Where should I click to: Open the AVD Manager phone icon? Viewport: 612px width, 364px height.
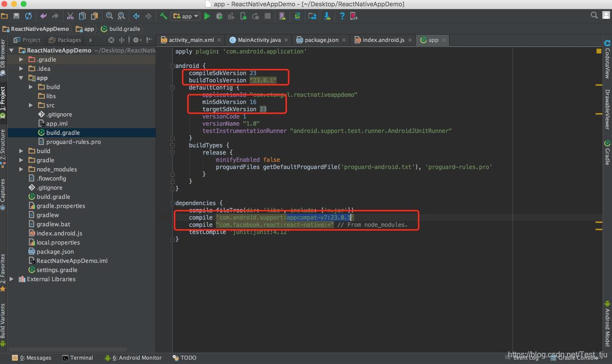click(x=282, y=16)
